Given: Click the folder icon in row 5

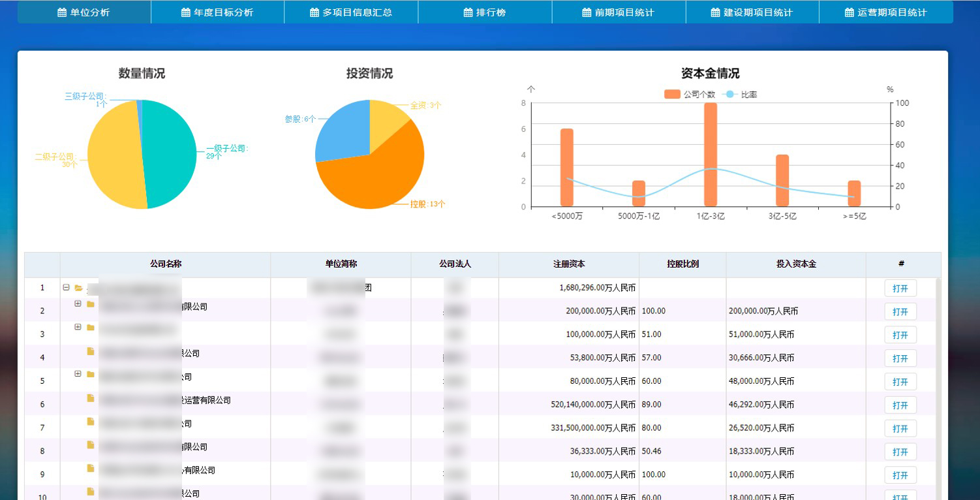Looking at the screenshot, I should (x=91, y=375).
